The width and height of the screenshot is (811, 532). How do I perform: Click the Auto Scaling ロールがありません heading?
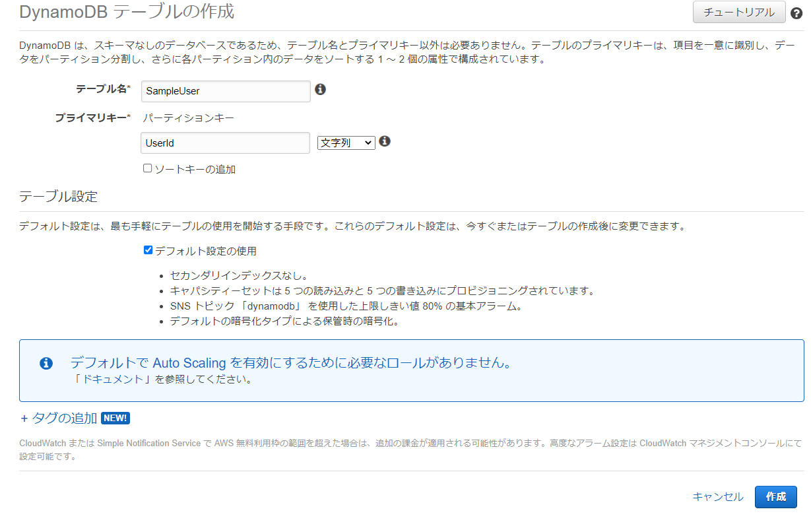291,363
